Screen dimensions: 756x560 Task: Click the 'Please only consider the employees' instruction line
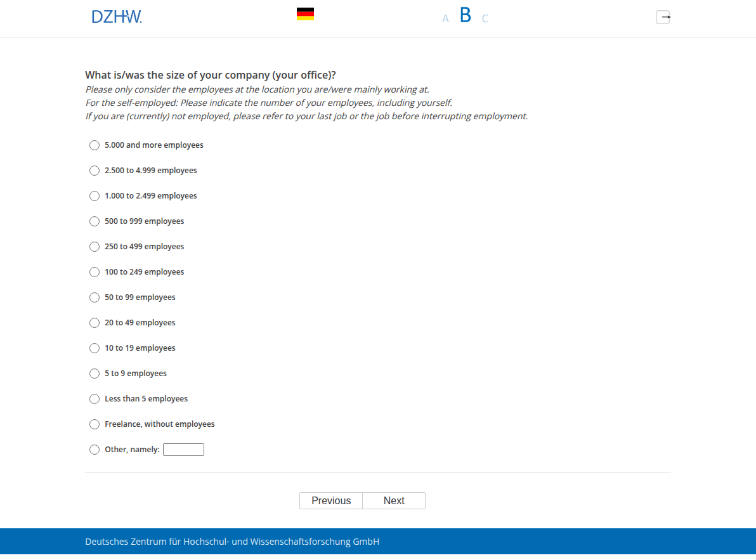click(257, 89)
